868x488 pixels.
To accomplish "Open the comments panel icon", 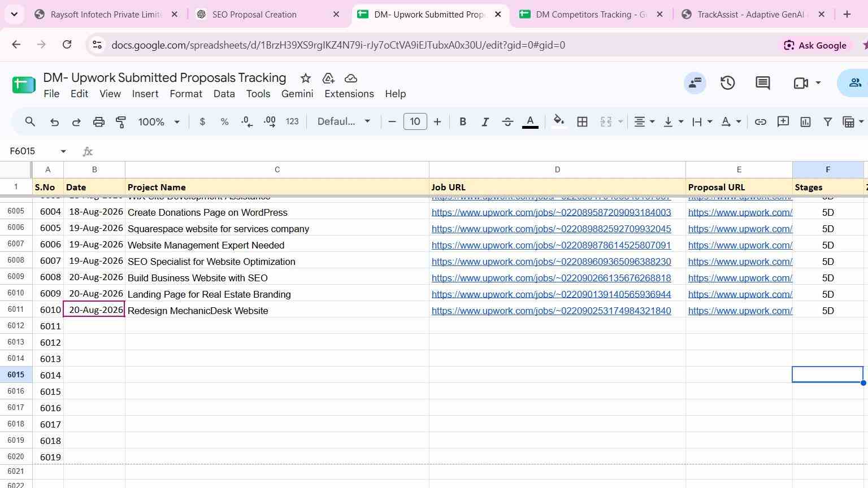I will click(x=763, y=83).
